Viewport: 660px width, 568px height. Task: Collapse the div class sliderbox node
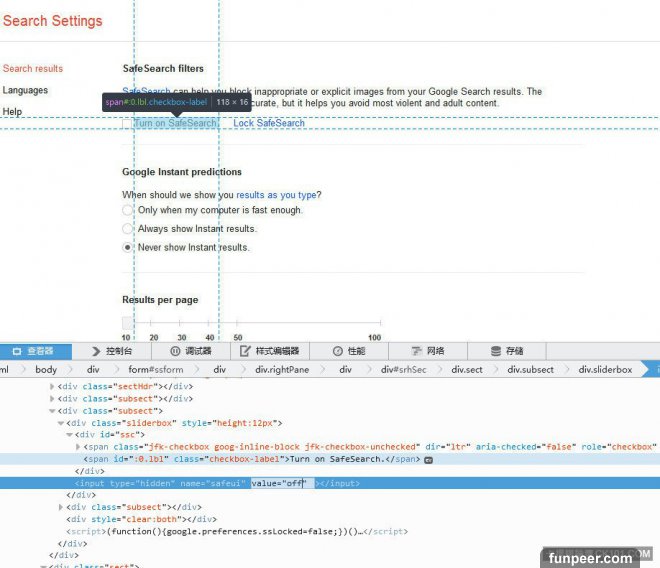click(x=62, y=423)
